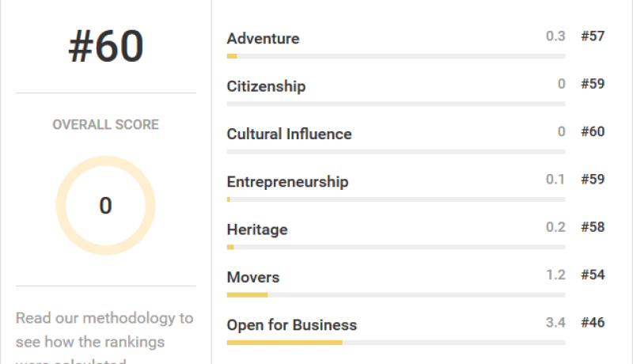Click the OVERALL SCORE label
Image resolution: width=633 pixels, height=364 pixels.
click(x=105, y=124)
